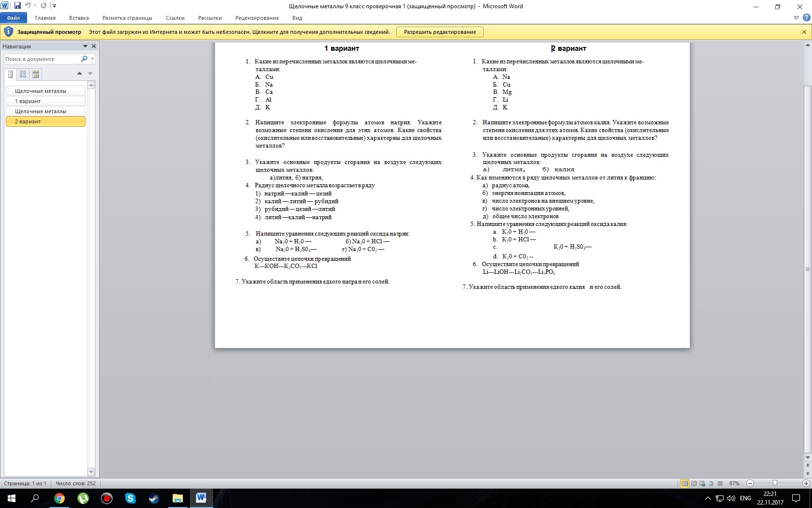This screenshot has width=812, height=508.
Task: Click the zoom out minus button
Action: 750,483
